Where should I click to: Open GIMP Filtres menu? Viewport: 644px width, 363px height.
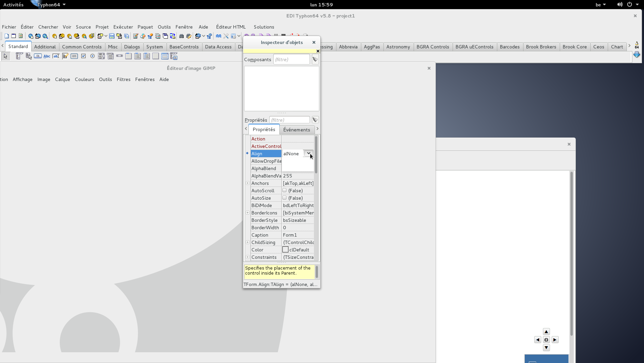click(x=124, y=79)
